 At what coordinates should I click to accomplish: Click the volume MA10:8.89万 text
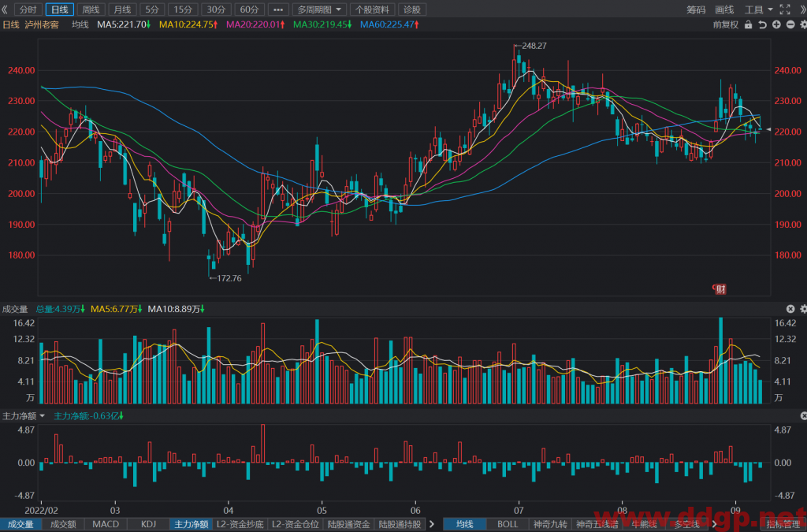(x=176, y=309)
